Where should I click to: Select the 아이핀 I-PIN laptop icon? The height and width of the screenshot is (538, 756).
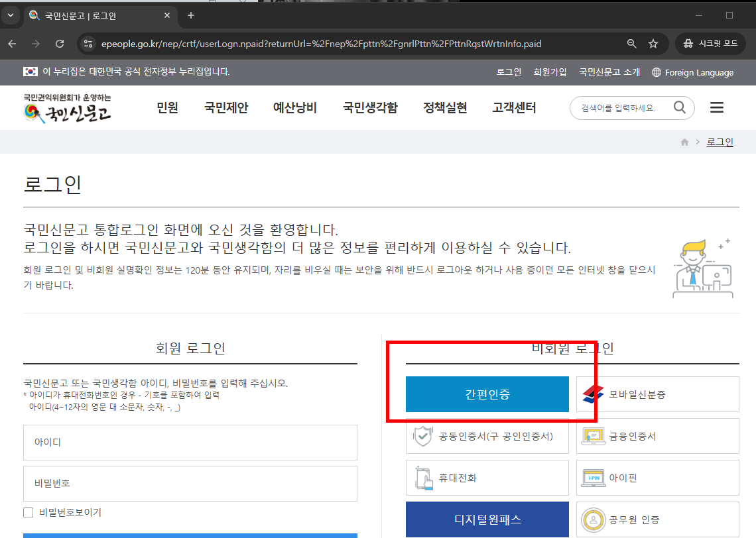592,477
